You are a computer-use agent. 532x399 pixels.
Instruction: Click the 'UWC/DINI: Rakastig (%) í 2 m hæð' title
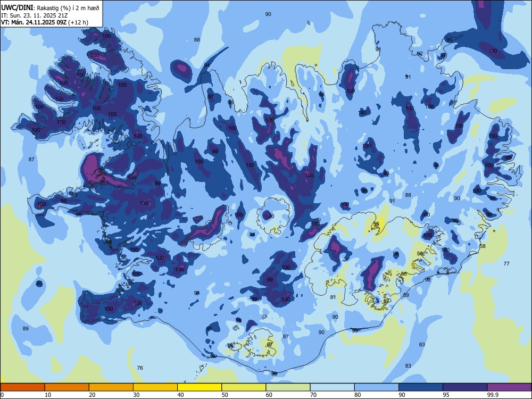(x=50, y=8)
